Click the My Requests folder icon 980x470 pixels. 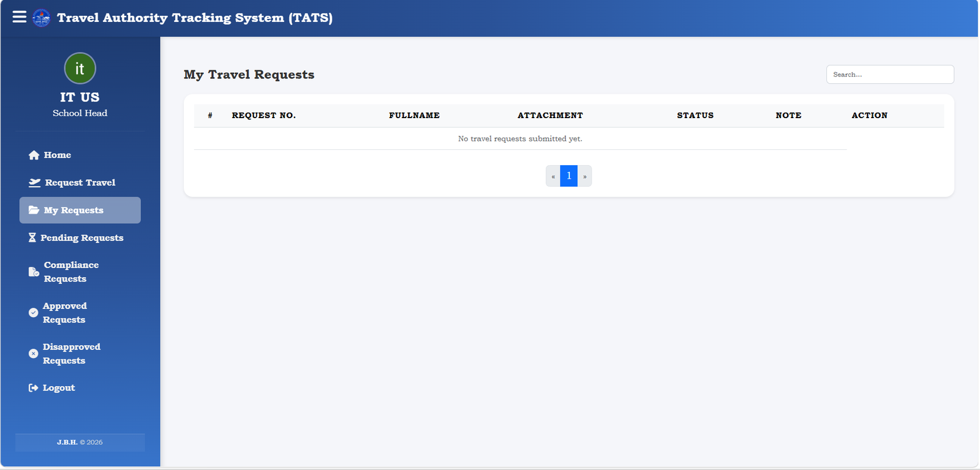(34, 211)
